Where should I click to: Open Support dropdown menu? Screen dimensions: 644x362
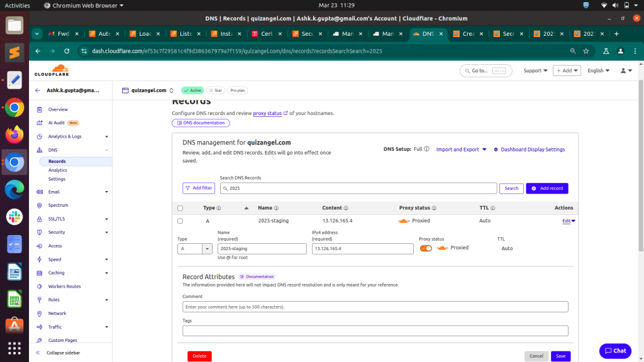point(535,70)
